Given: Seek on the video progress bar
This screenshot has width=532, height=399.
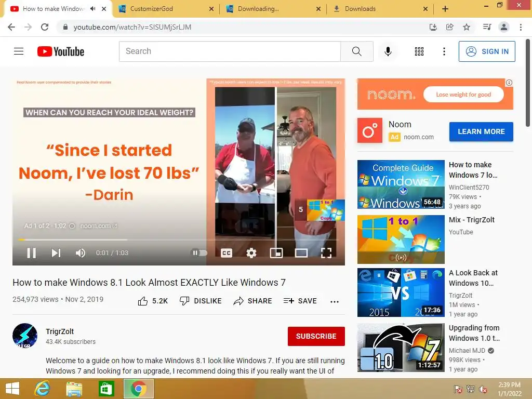Looking at the screenshot, I should point(179,240).
